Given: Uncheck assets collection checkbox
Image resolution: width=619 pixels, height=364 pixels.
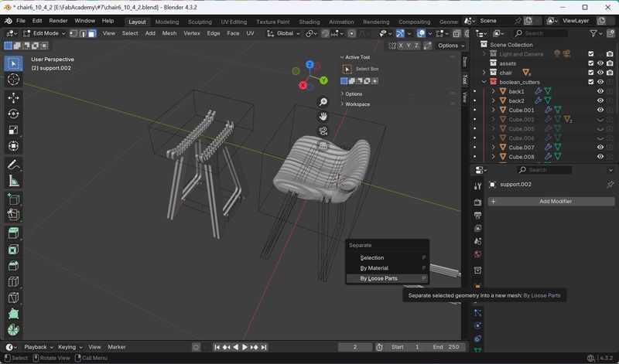Looking at the screenshot, I should [590, 63].
